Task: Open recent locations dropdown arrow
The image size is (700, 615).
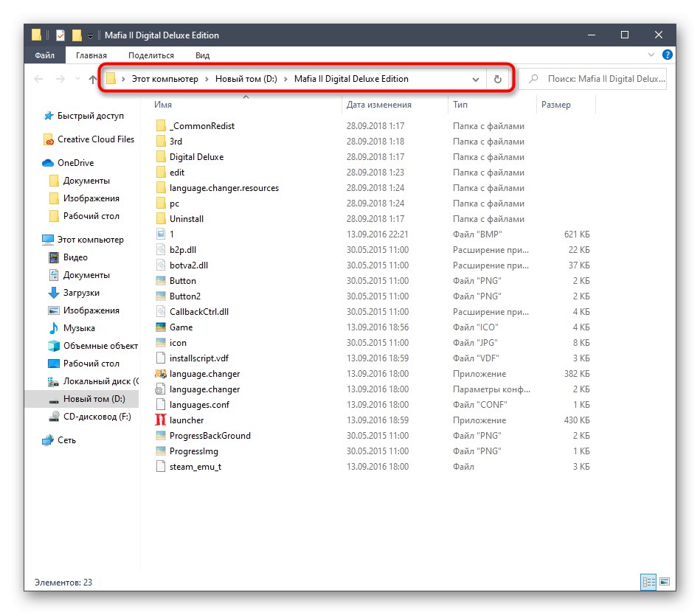Action: [77, 79]
